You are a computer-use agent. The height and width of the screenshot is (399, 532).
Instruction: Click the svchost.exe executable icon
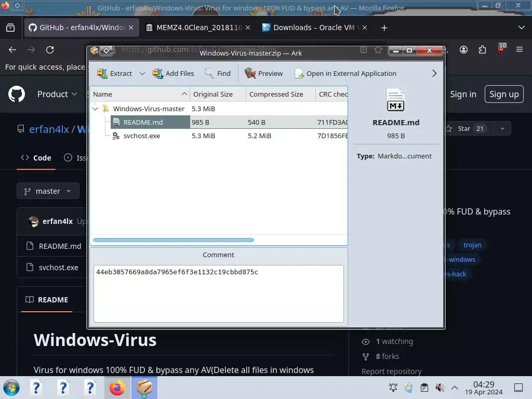click(116, 136)
